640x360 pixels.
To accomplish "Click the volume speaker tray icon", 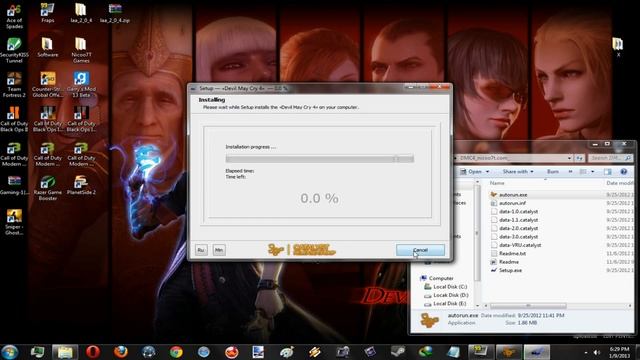I will point(597,352).
